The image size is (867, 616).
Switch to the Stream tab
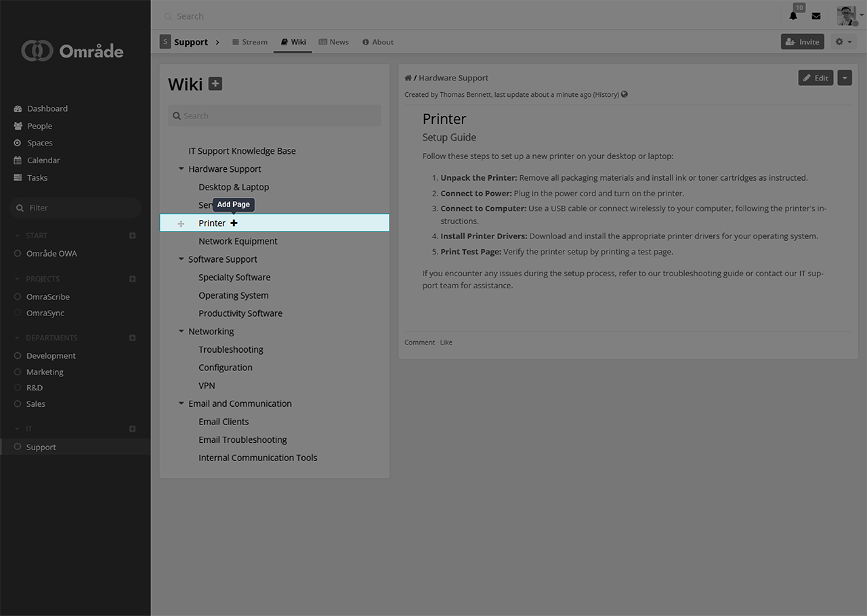(x=249, y=42)
